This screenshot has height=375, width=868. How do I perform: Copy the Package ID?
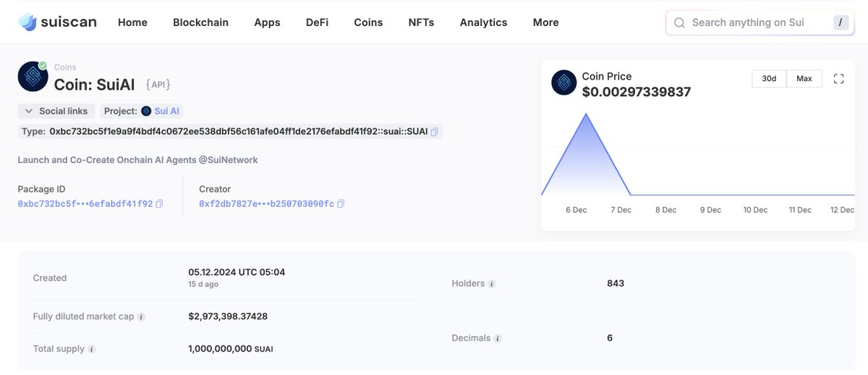click(159, 204)
